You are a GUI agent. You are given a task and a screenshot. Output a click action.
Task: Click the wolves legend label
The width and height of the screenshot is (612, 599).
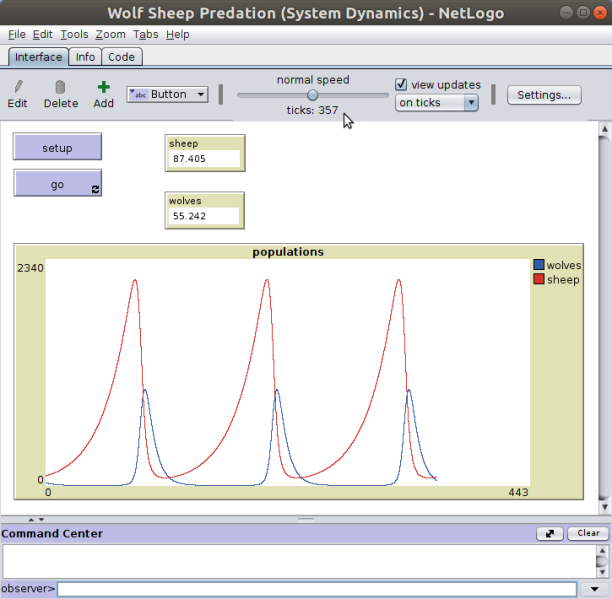click(564, 265)
